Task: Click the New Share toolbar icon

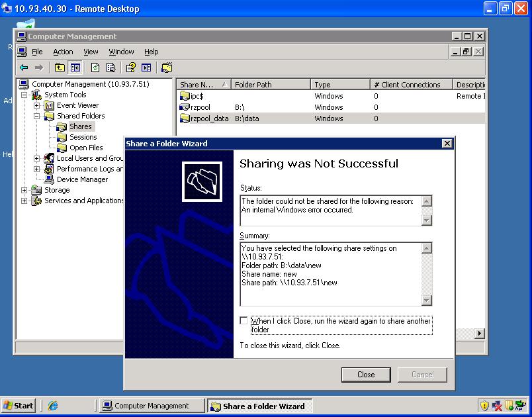Action: 167,68
